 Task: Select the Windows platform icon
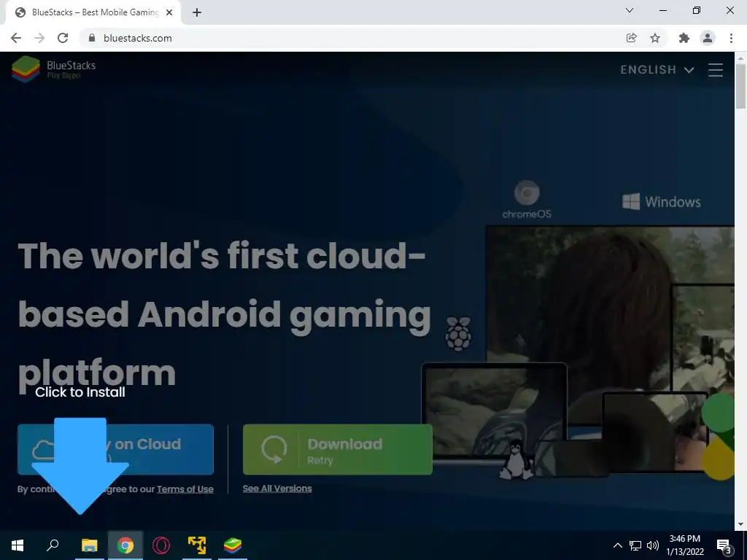(x=661, y=201)
